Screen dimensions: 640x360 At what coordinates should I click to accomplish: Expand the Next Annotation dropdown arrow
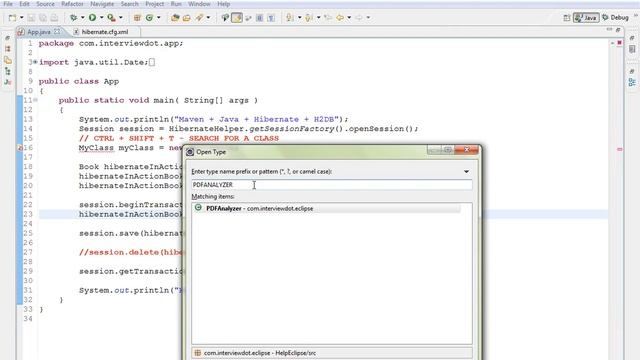(x=299, y=18)
